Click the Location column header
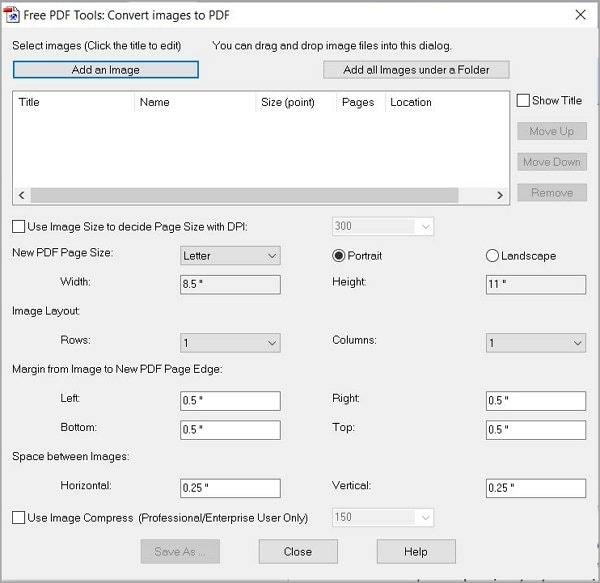The image size is (600, 583). (x=447, y=102)
